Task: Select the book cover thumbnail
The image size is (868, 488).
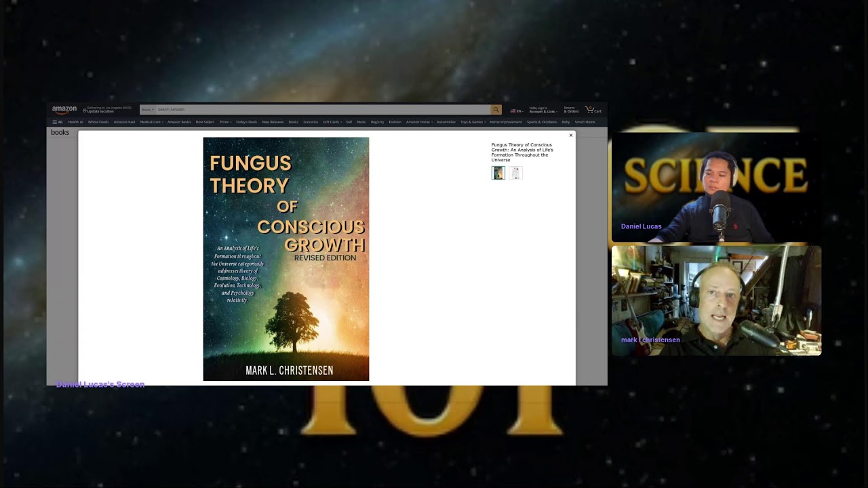Action: click(498, 173)
